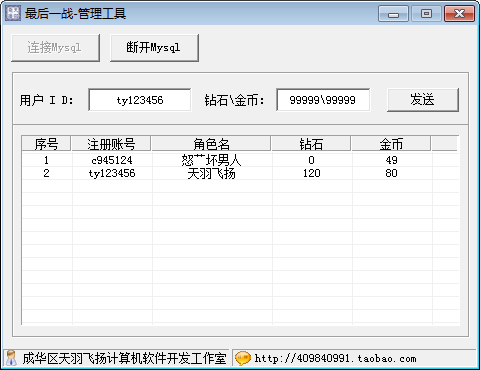Click diamond value 0 in first row
Image resolution: width=480 pixels, height=370 pixels.
coord(311,160)
